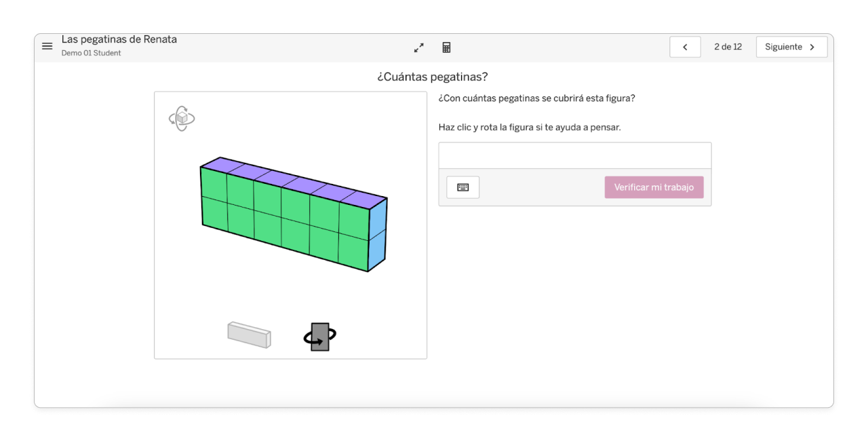Image resolution: width=868 pixels, height=441 pixels.
Task: Click Verificar mi trabajo to check your answer
Action: (x=654, y=187)
